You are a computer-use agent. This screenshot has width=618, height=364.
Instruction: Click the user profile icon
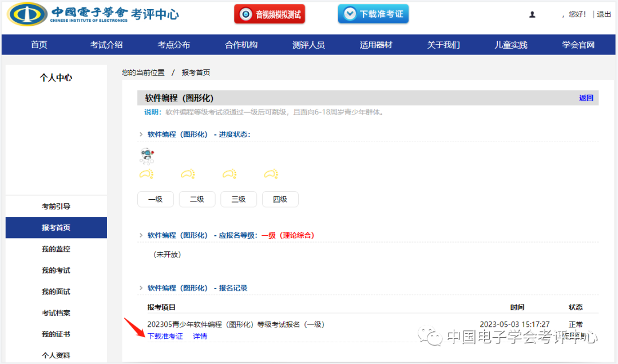532,14
